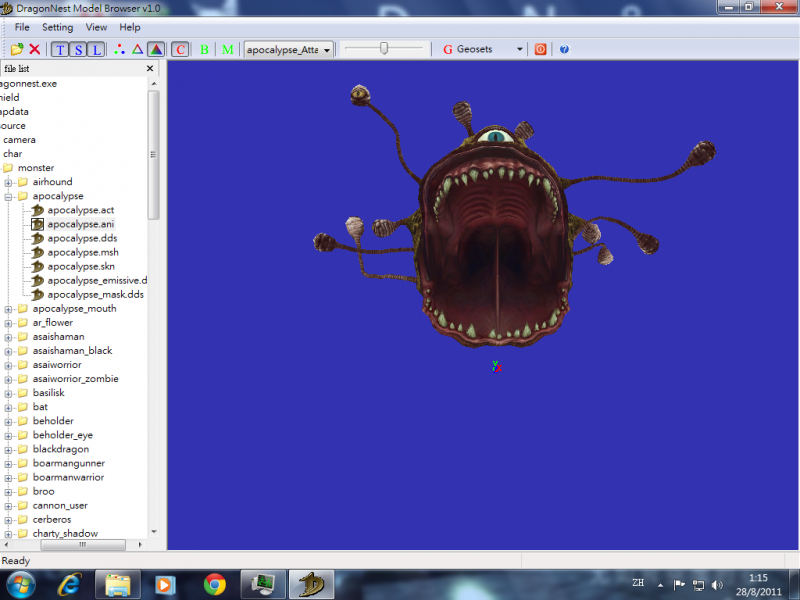Open the Help menu
Image resolution: width=800 pixels, height=600 pixels.
tap(130, 28)
